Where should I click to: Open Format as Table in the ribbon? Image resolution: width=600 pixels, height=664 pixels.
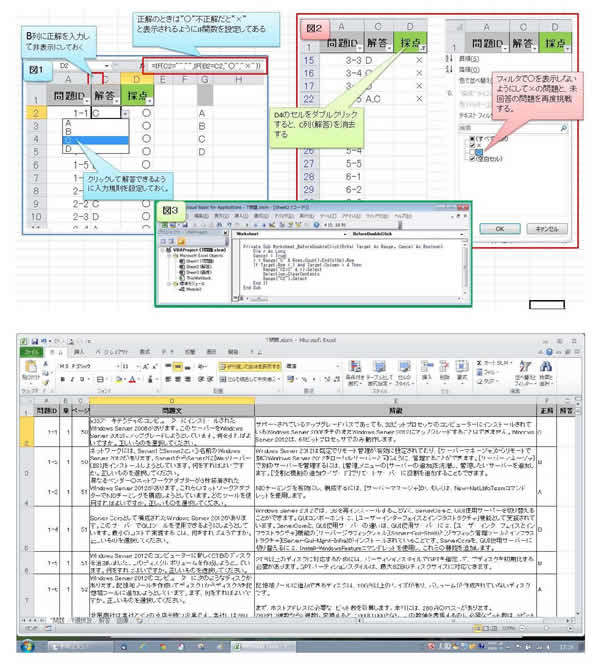(x=379, y=372)
